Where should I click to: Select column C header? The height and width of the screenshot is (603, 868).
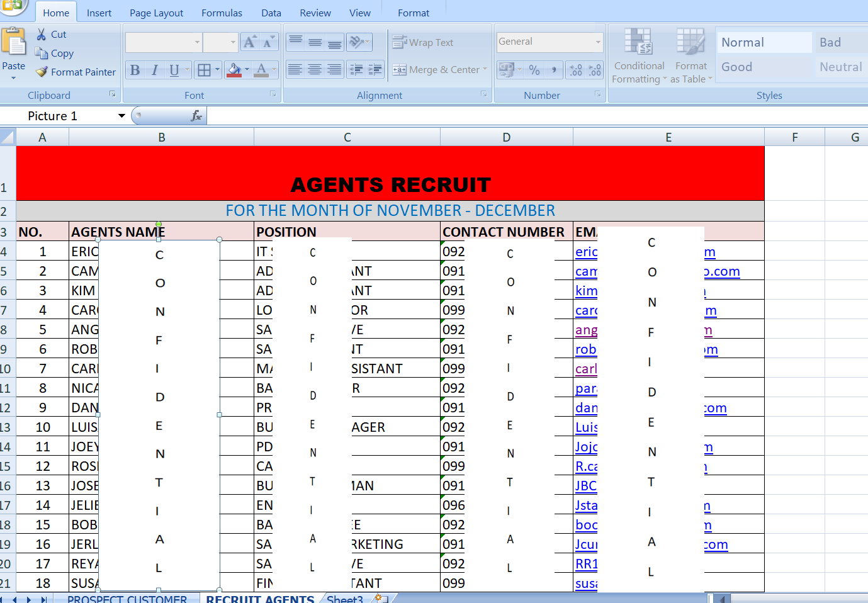click(x=347, y=137)
